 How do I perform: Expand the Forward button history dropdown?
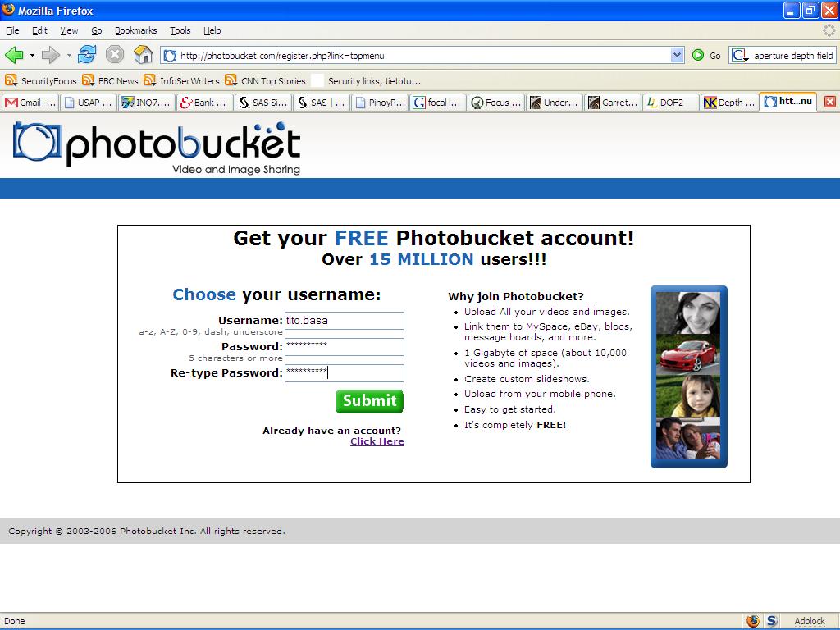click(x=69, y=55)
